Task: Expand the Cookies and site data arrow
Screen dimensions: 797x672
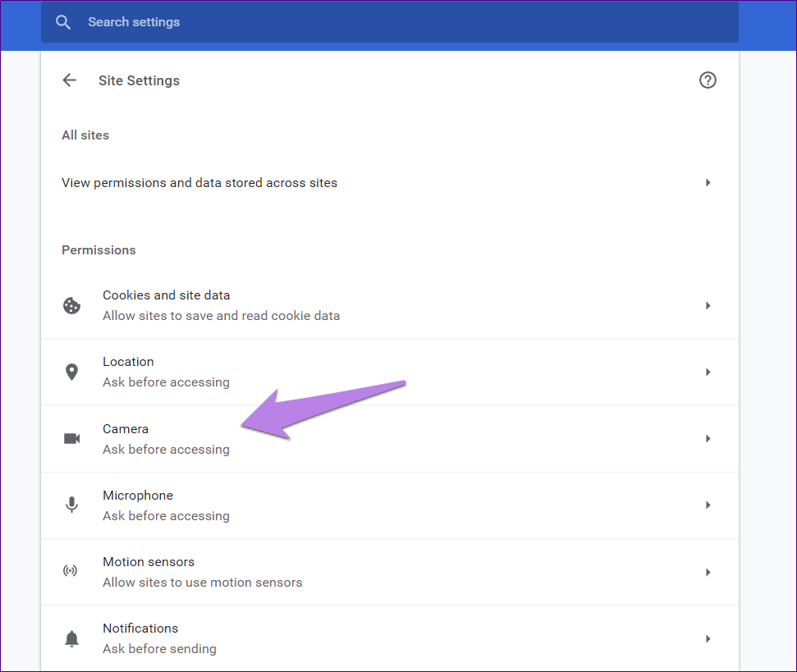Action: point(708,306)
